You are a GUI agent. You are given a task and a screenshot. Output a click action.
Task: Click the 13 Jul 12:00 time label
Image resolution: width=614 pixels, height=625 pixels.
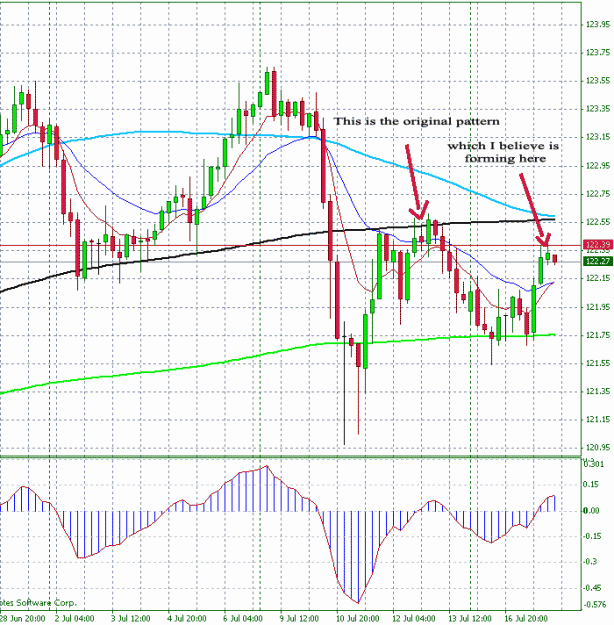tap(470, 619)
